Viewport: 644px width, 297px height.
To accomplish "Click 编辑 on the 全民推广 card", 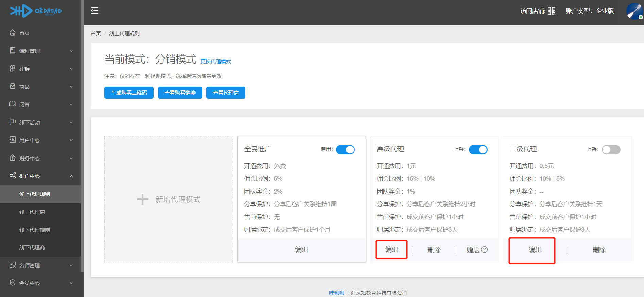I will [302, 250].
